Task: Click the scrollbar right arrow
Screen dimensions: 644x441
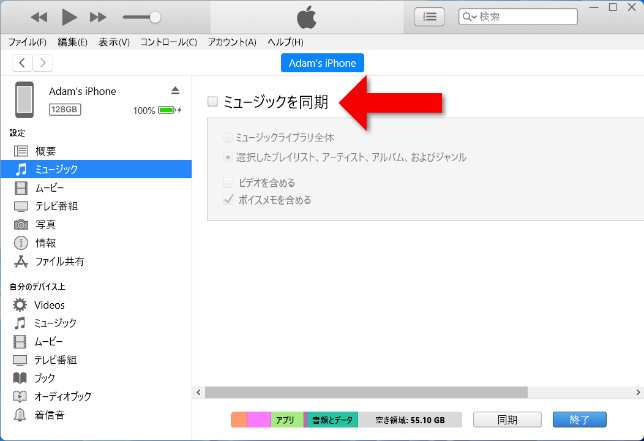Action: (638, 392)
